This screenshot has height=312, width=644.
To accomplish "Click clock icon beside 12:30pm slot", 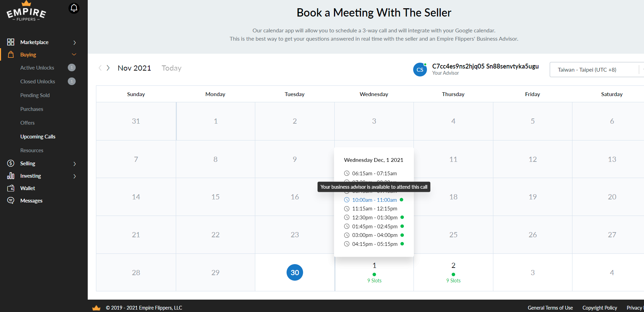I will point(347,217).
